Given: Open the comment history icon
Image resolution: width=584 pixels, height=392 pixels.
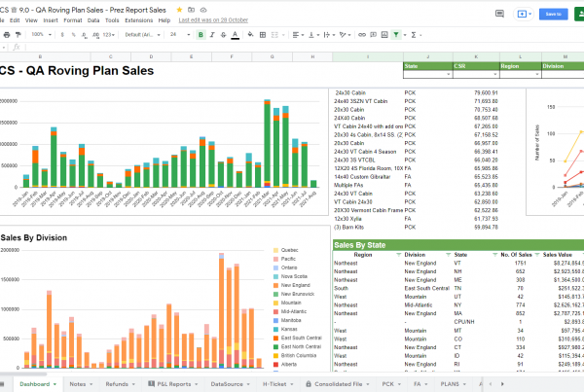Looking at the screenshot, I should tap(499, 14).
